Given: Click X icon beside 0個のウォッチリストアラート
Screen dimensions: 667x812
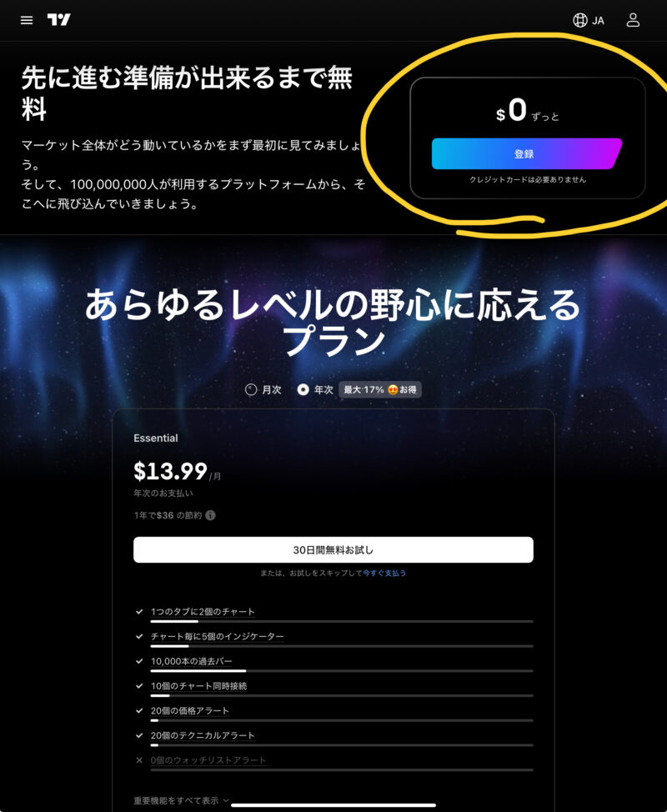Looking at the screenshot, I should coord(138,760).
